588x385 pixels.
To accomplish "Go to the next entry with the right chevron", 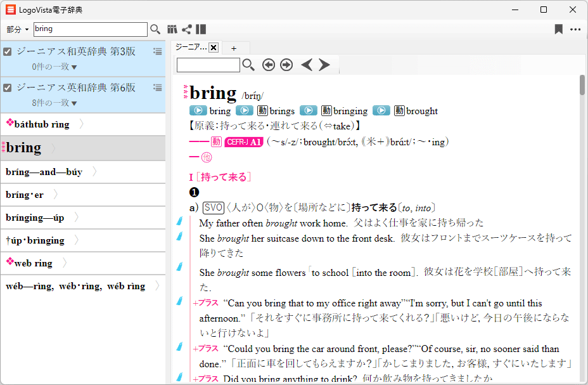I will pos(324,65).
